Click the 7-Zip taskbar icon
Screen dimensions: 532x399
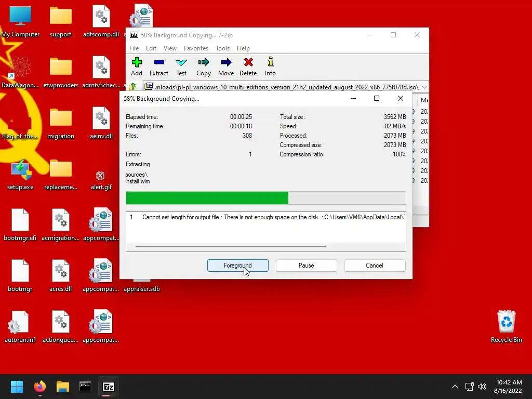click(108, 387)
